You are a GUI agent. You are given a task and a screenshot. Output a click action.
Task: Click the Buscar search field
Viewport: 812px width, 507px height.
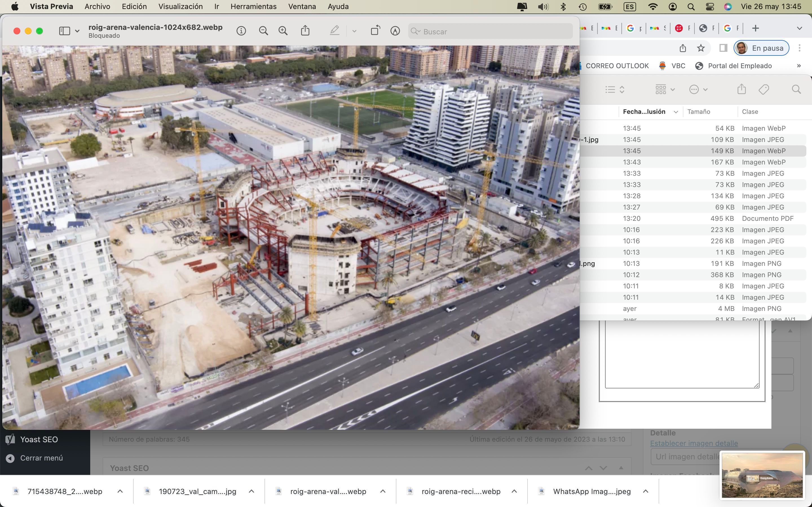coord(490,32)
